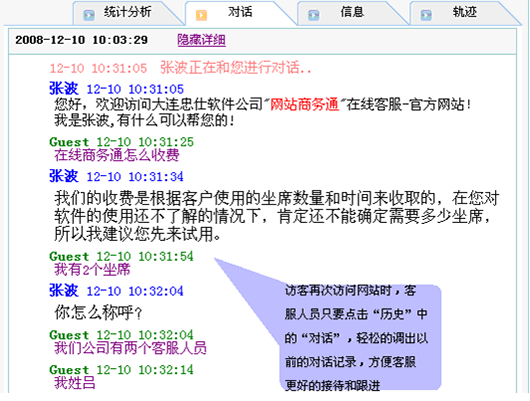530x401 pixels.
Task: Click the red 网站商务通 link text
Action: click(305, 104)
